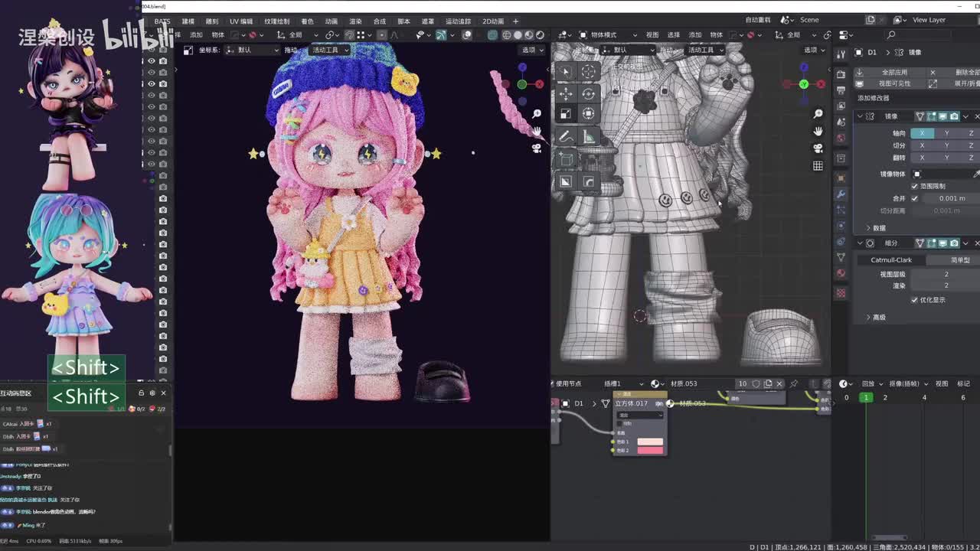Viewport: 980px width, 551px height.
Task: Open the Object properties tab
Action: (x=841, y=178)
